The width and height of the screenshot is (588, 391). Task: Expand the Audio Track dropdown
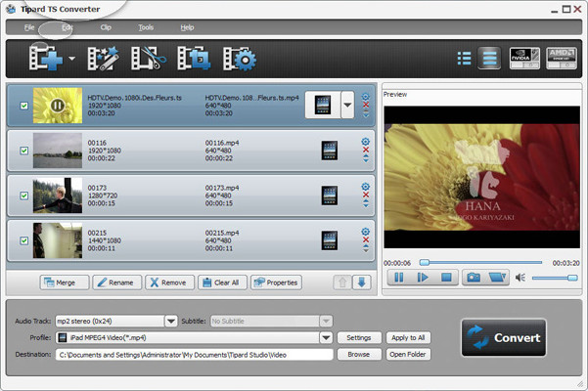(x=170, y=321)
